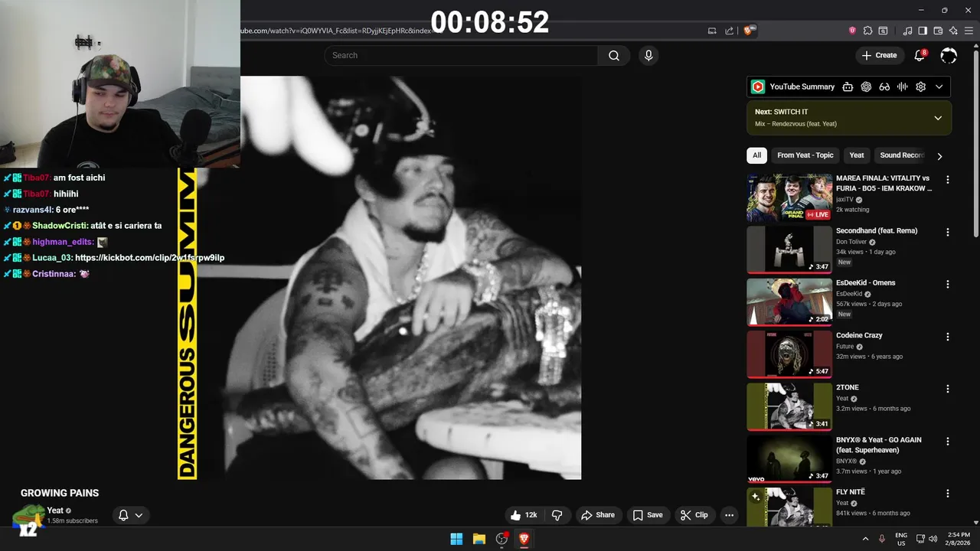This screenshot has height=551, width=980.
Task: Click the YouTube search input field
Action: coord(462,55)
